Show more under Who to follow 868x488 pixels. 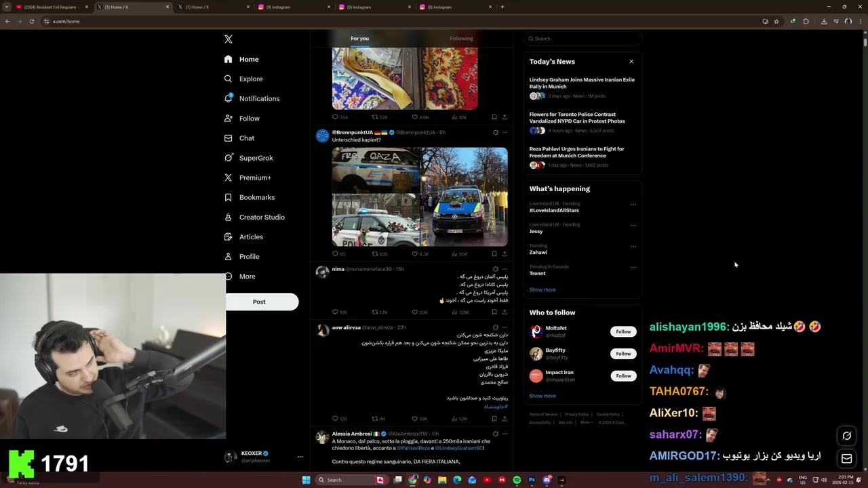pos(542,396)
